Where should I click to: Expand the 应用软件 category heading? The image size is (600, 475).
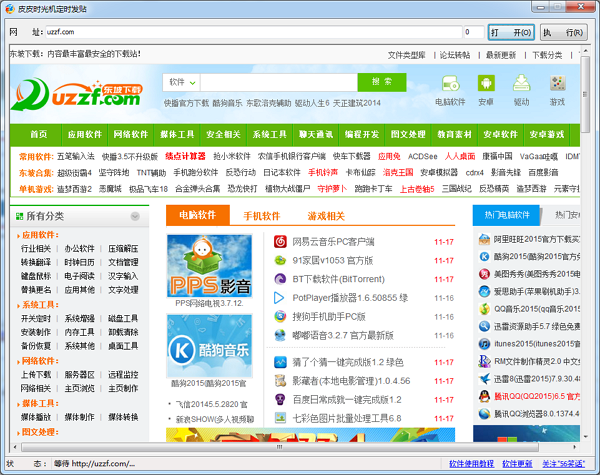[x=40, y=235]
